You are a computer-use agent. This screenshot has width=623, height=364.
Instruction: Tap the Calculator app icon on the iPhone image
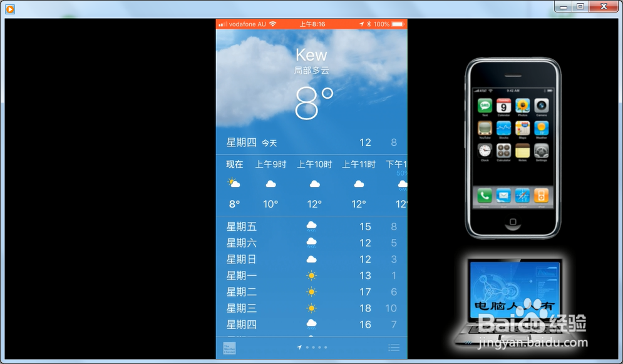pos(503,151)
